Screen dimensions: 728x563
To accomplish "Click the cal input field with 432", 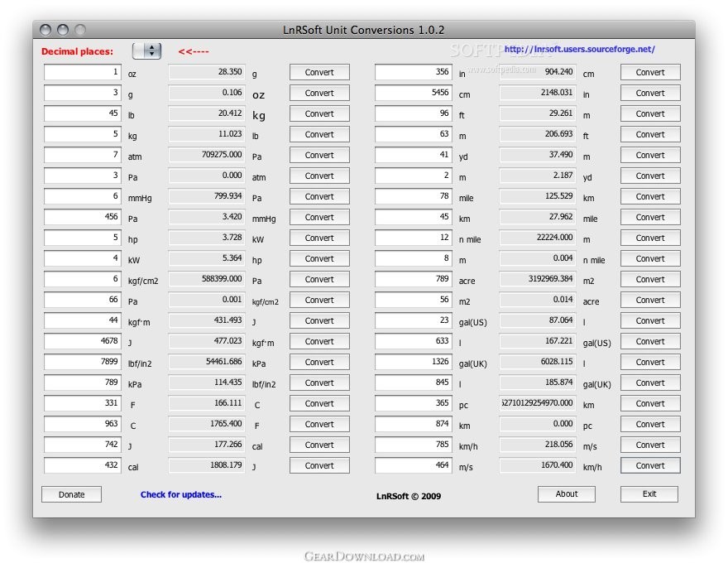I will click(83, 465).
